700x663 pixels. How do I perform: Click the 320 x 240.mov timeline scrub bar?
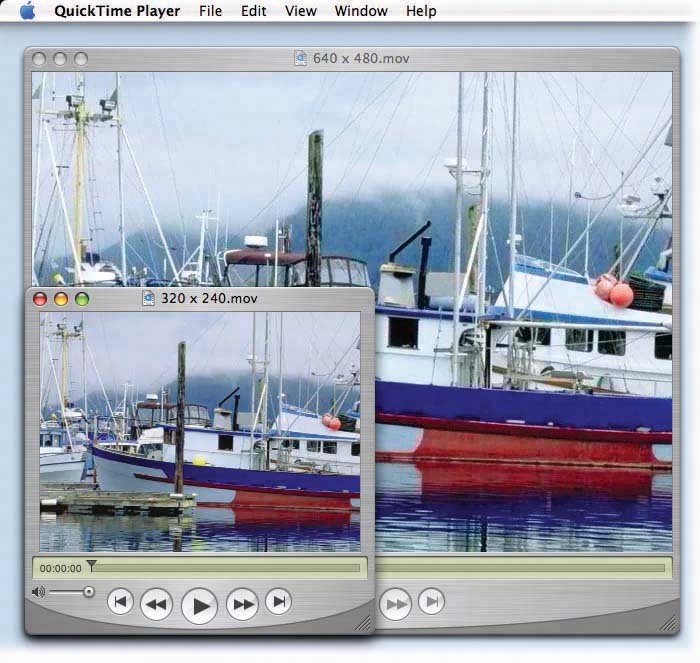(226, 568)
